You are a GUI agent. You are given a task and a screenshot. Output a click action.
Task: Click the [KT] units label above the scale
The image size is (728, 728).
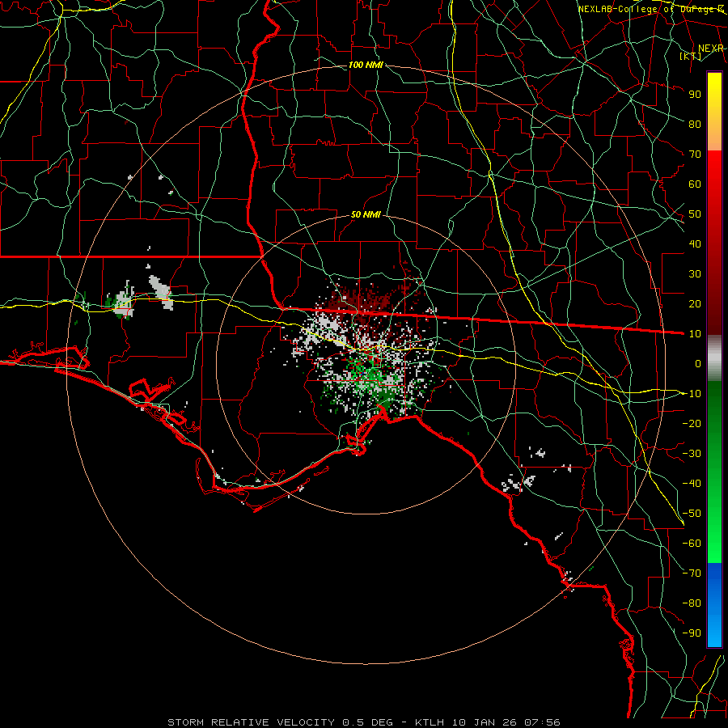pyautogui.click(x=691, y=56)
